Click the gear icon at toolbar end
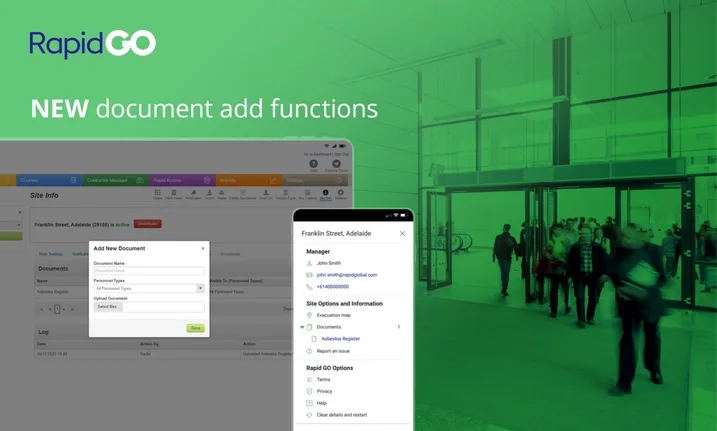The image size is (717, 431). point(341,192)
